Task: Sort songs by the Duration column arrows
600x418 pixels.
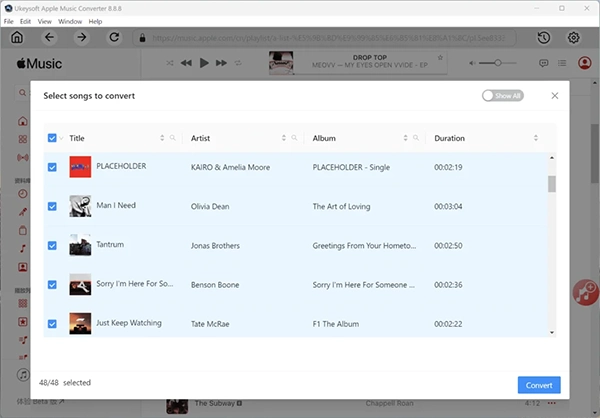Action: [x=536, y=138]
